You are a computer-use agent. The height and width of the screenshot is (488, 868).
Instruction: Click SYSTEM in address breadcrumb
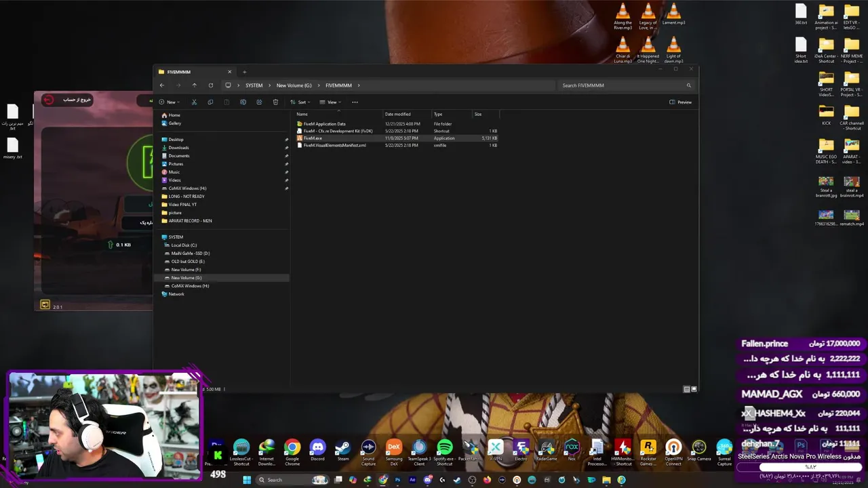pos(254,85)
